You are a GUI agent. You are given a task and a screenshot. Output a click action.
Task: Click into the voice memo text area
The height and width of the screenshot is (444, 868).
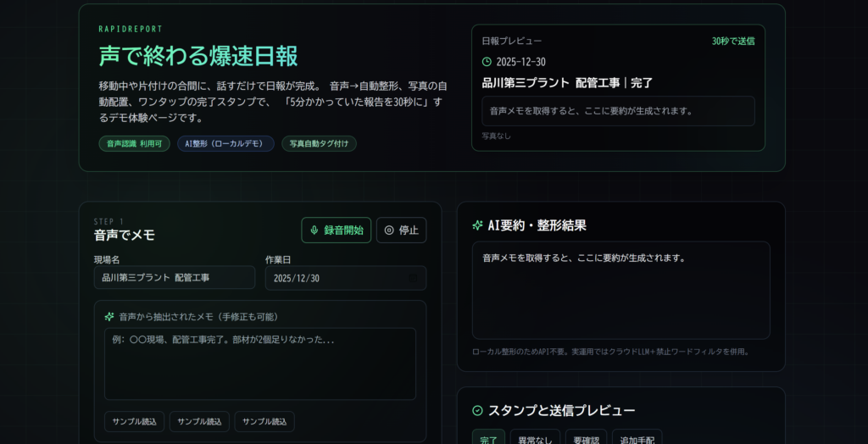pyautogui.click(x=259, y=364)
